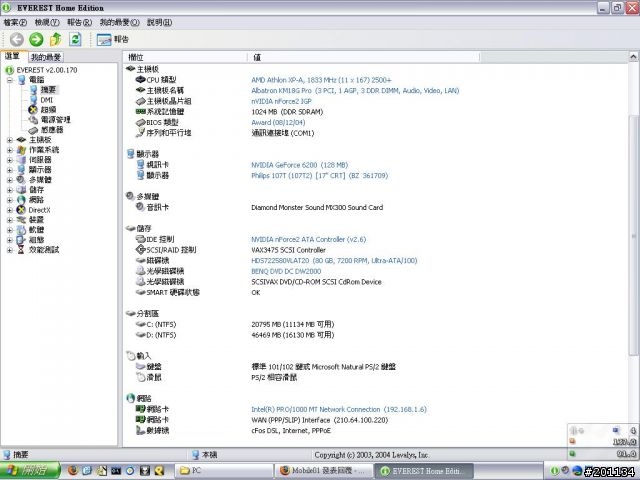This screenshot has height=480, width=640.
Task: Open the 說明(H) menu
Action: click(x=159, y=22)
